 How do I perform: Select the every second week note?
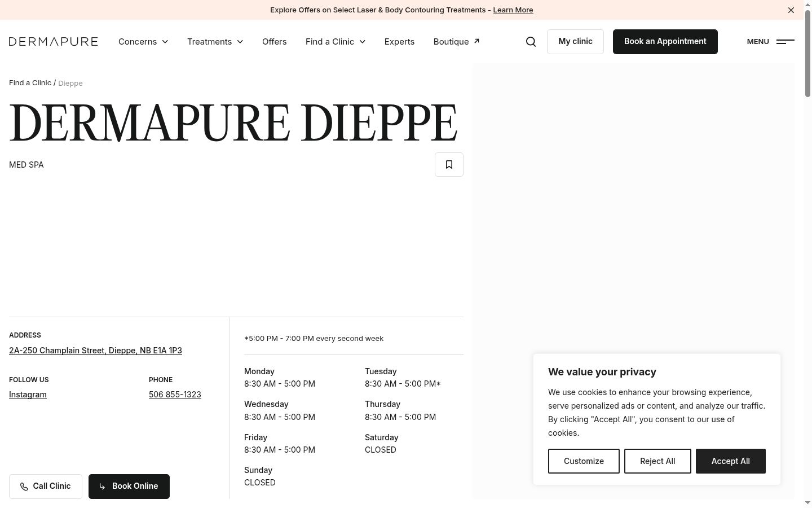tap(314, 339)
